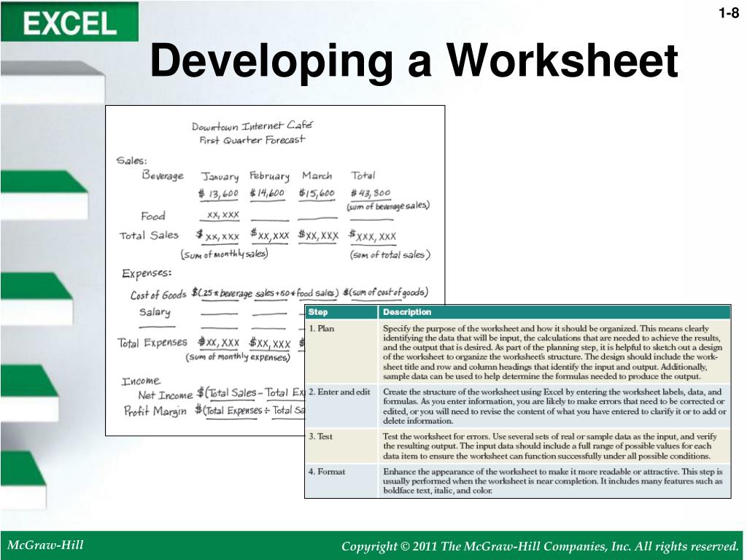Click the 'Total Expenses ÷ Total Sa' formula
Screen dimensions: 747x560
(x=249, y=411)
